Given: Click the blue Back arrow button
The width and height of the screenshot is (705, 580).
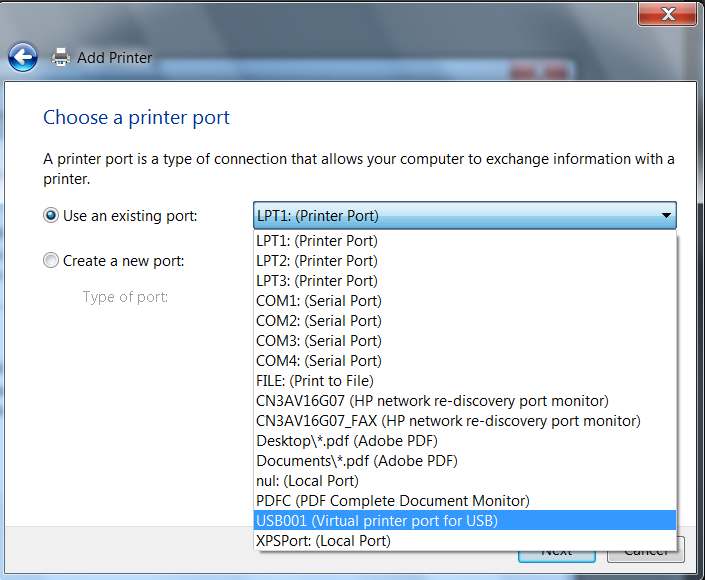Looking at the screenshot, I should click(23, 57).
